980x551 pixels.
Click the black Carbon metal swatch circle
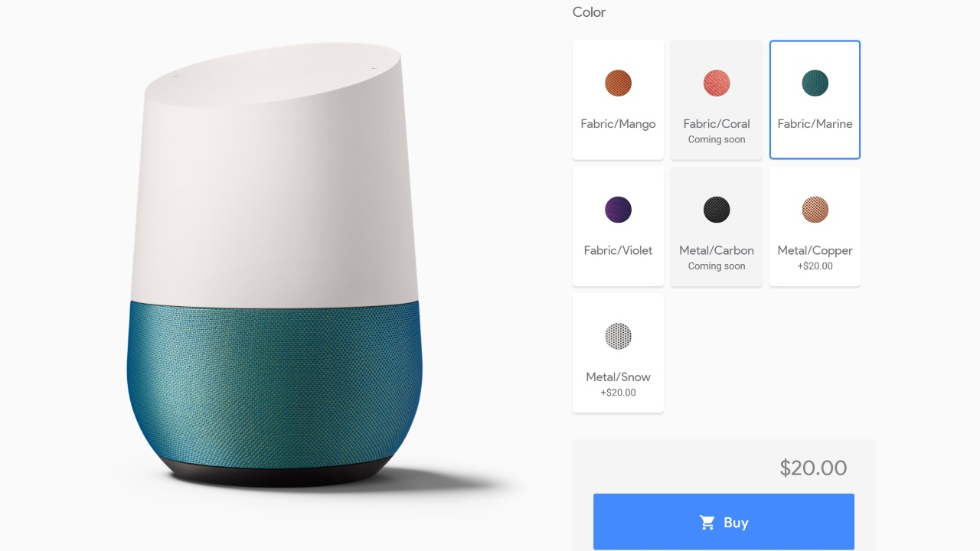[x=717, y=210]
